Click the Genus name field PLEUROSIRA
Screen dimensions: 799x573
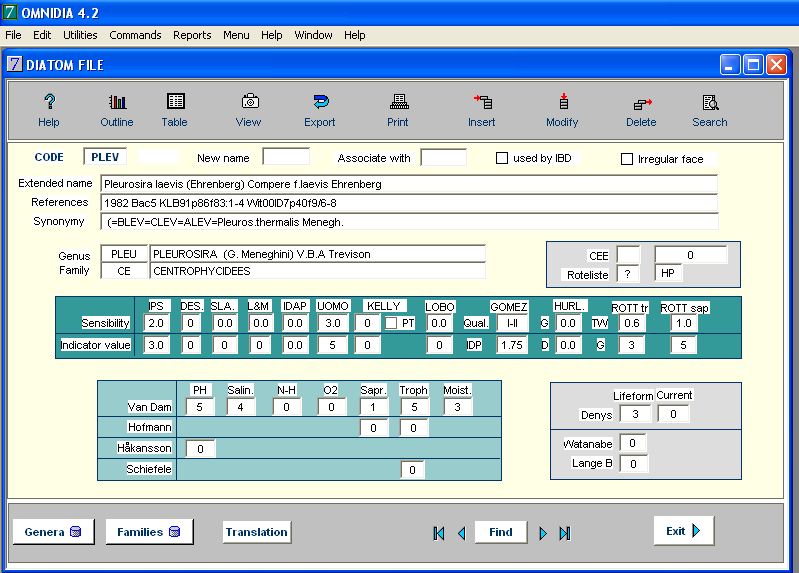pos(317,254)
